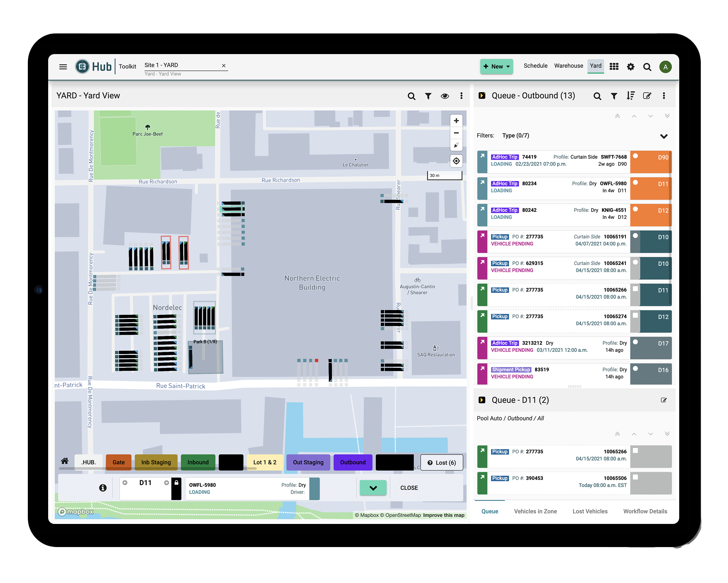Switch to Vehicles in Zone tab
The image size is (728, 583).
pyautogui.click(x=535, y=511)
